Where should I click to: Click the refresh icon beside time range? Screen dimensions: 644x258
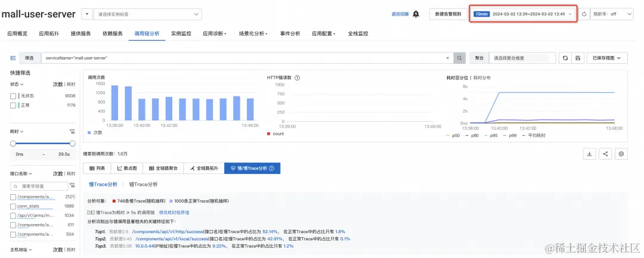point(584,14)
